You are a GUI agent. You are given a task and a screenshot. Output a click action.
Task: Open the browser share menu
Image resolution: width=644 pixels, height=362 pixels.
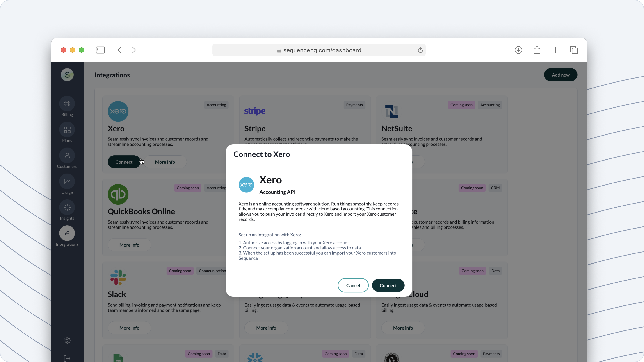[x=537, y=50]
